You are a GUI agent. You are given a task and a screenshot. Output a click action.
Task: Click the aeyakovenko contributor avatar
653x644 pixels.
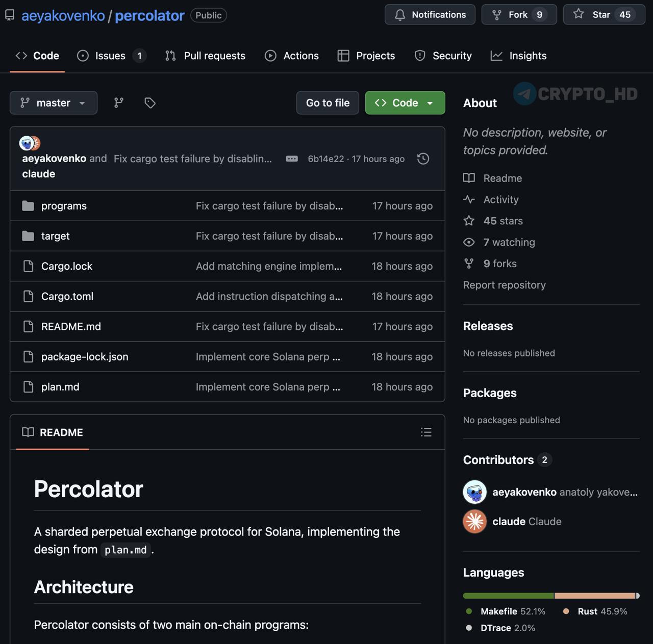474,492
